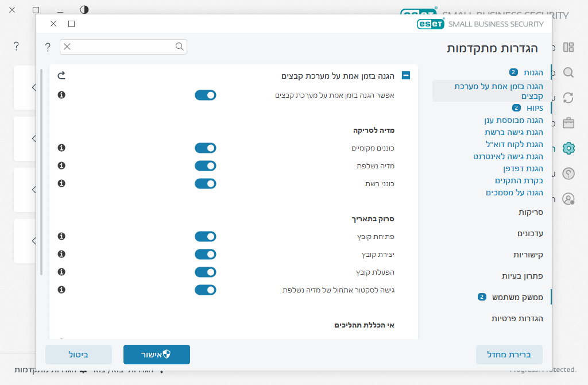Select HIPS in the settings sidebar

coord(535,108)
